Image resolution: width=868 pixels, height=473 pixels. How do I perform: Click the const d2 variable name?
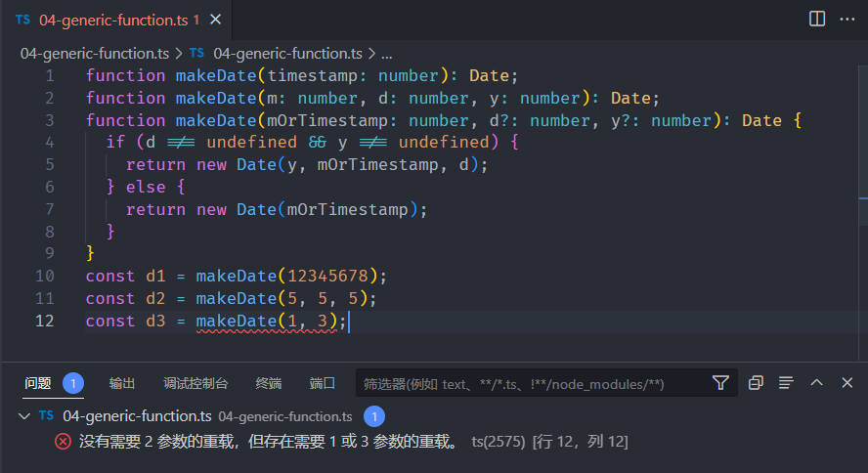coord(155,299)
